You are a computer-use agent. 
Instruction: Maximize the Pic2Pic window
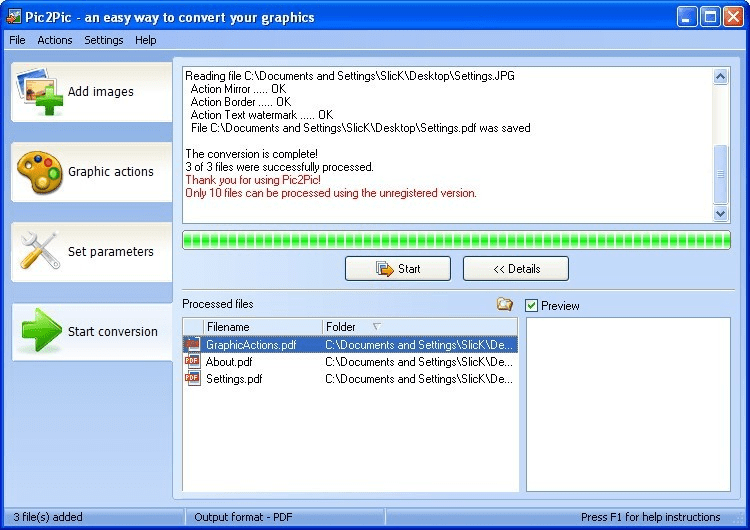click(710, 17)
